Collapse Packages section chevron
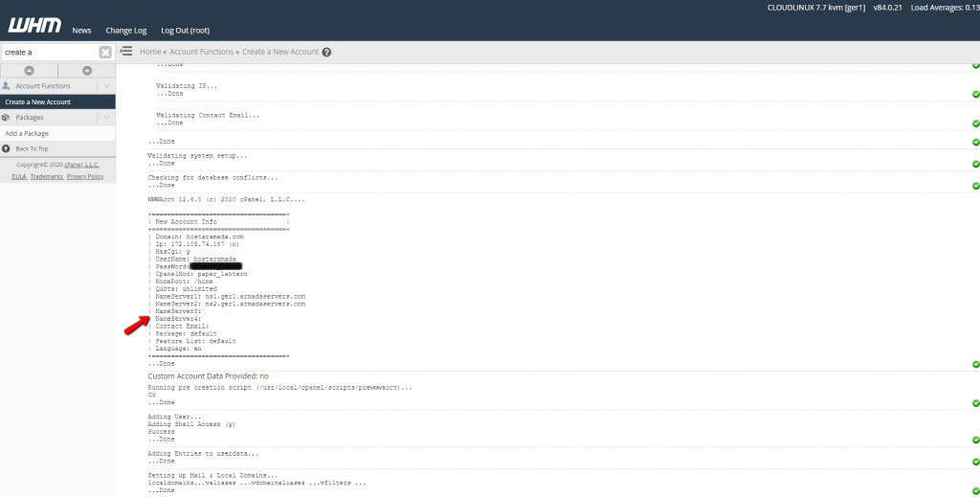 [107, 117]
